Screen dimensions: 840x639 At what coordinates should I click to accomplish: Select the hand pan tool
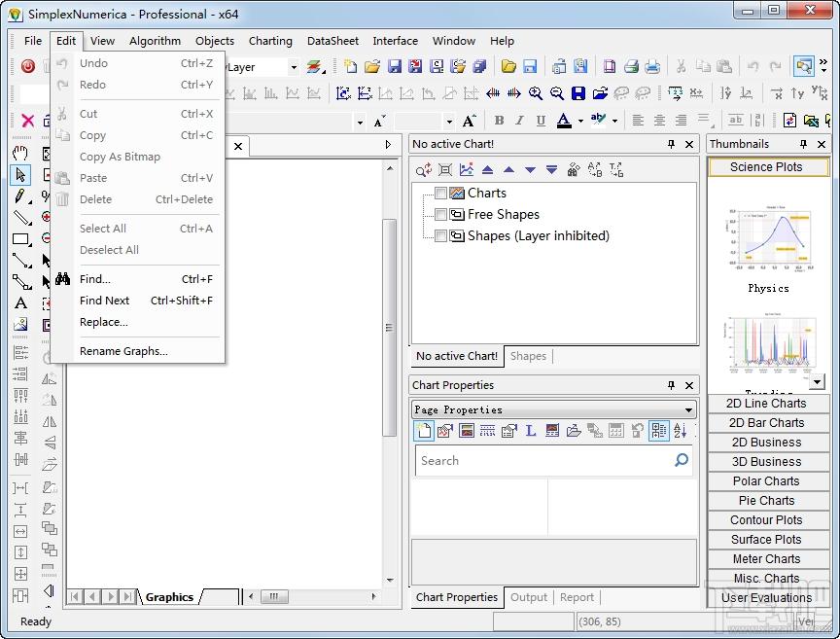click(20, 154)
